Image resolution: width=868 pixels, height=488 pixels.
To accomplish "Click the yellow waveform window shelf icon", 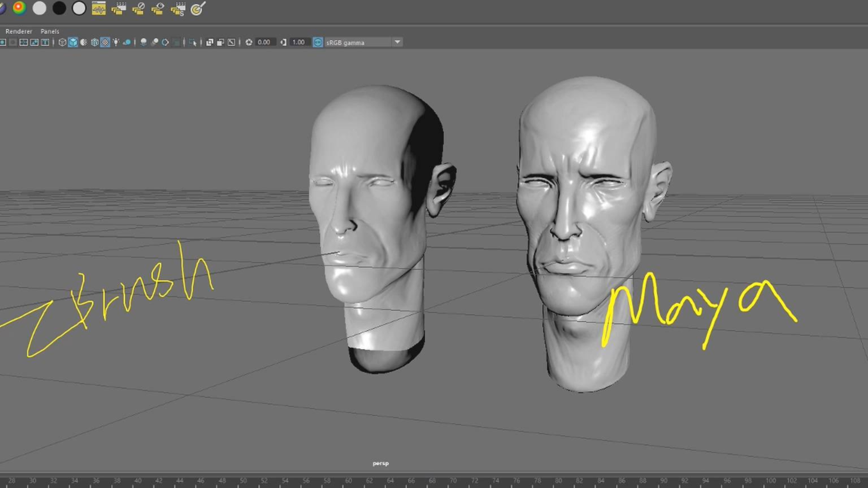I will 99,8.
